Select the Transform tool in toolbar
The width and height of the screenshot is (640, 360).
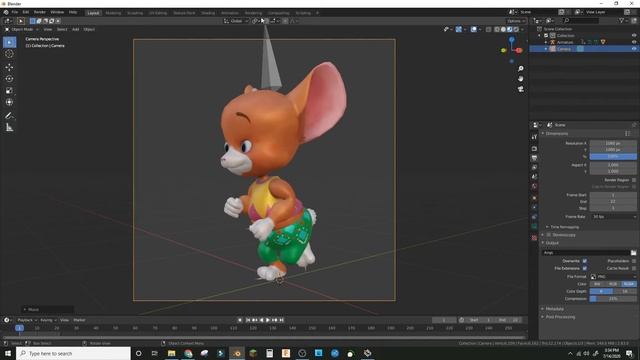(x=9, y=102)
